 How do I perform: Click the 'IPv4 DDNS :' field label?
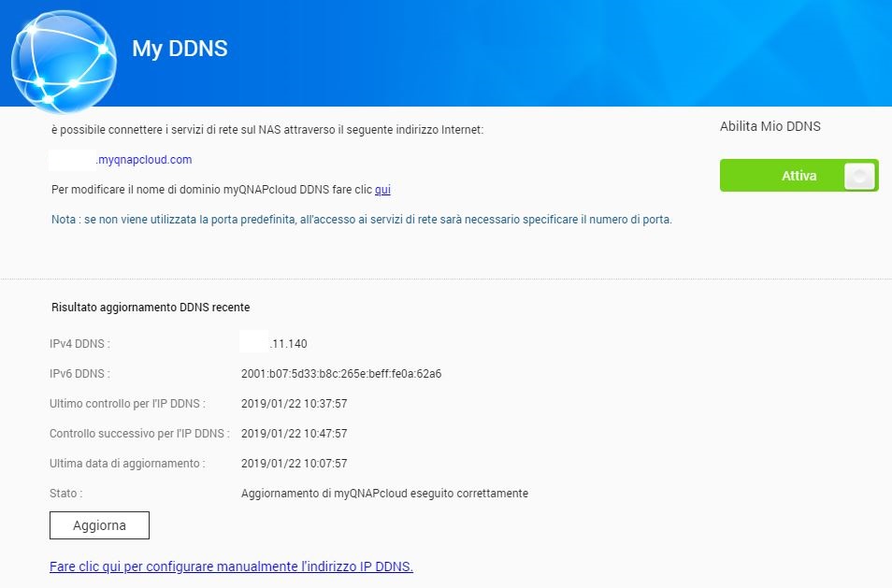point(79,344)
